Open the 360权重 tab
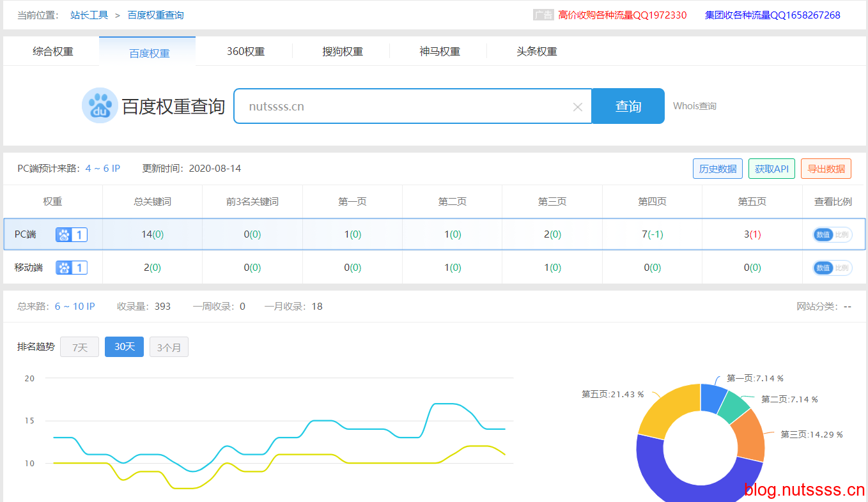Image resolution: width=868 pixels, height=502 pixels. coord(245,52)
